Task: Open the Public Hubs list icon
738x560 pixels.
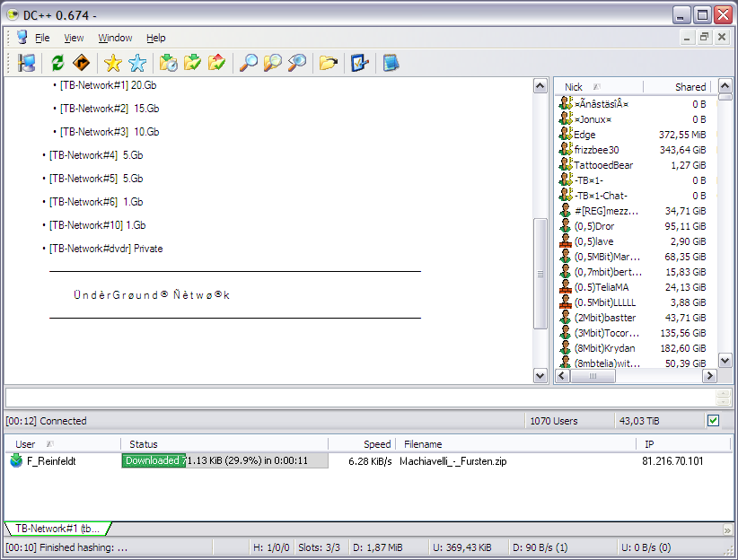Action: 26,63
